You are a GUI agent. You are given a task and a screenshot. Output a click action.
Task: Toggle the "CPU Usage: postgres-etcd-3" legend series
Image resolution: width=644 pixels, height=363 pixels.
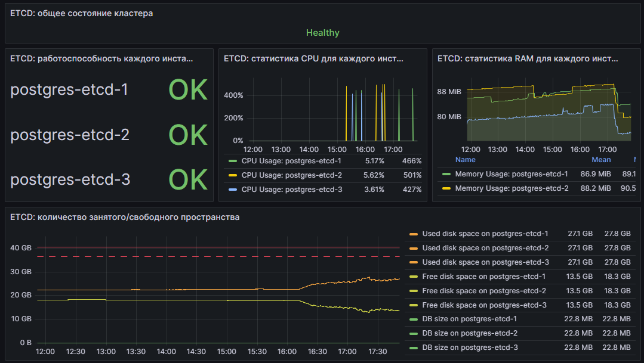pos(291,190)
